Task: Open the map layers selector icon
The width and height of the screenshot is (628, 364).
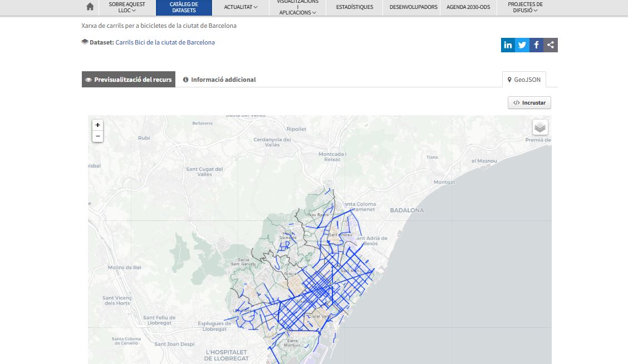Action: point(539,127)
